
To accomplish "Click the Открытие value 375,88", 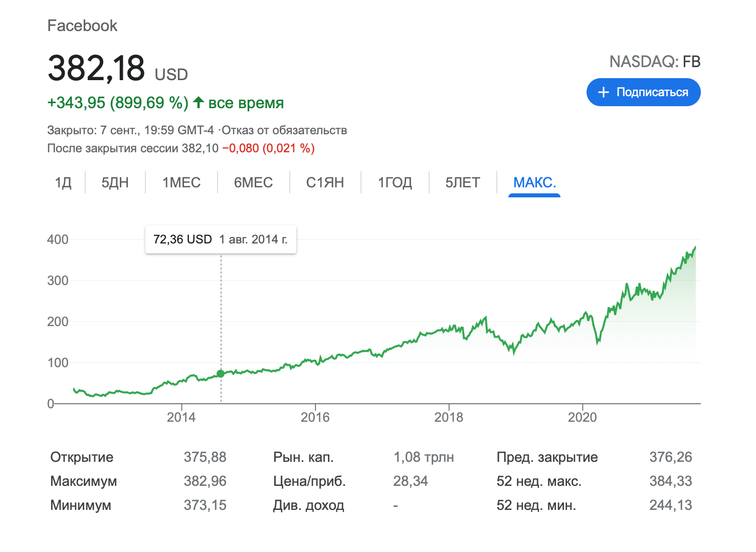I will [205, 457].
